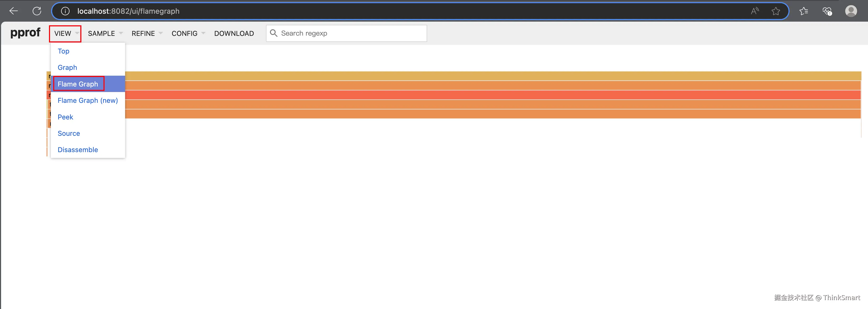The height and width of the screenshot is (309, 868).
Task: Select Disassemble from the VIEW menu
Action: 77,150
